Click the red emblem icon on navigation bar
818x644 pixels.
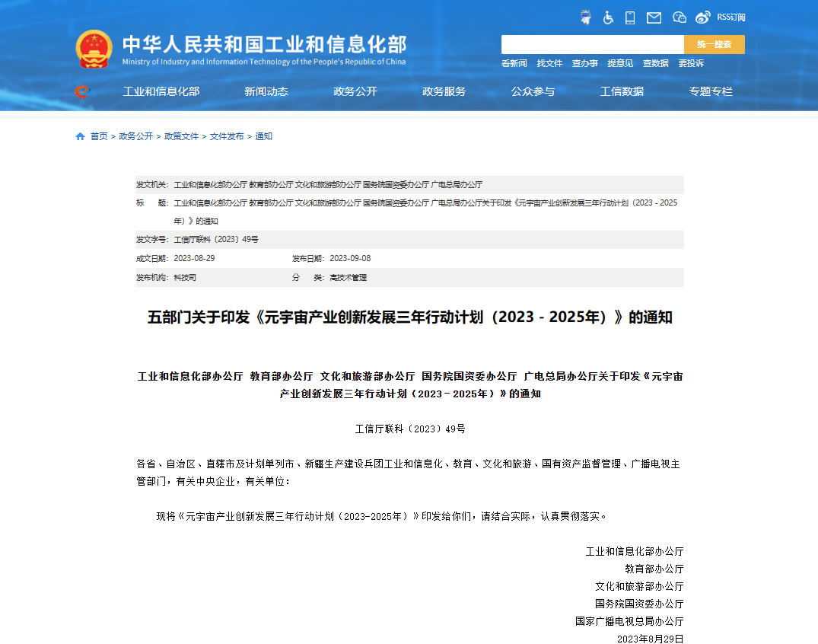tap(81, 91)
